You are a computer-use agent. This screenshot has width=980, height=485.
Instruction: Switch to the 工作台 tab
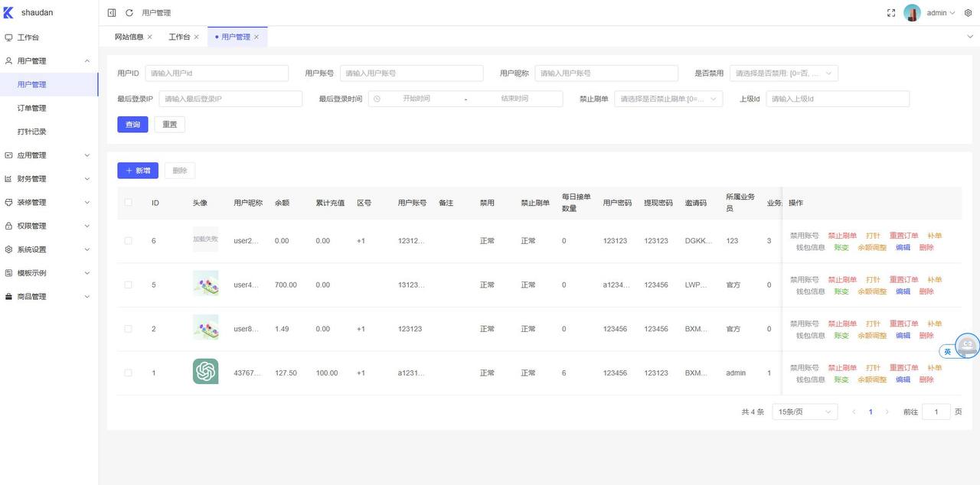[179, 37]
